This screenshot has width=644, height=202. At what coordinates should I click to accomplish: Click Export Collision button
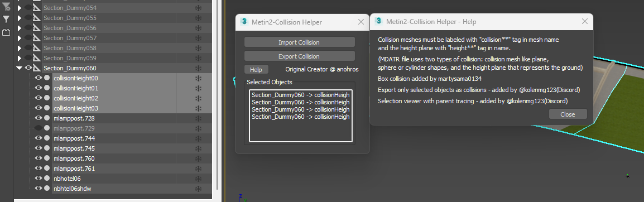pos(300,56)
